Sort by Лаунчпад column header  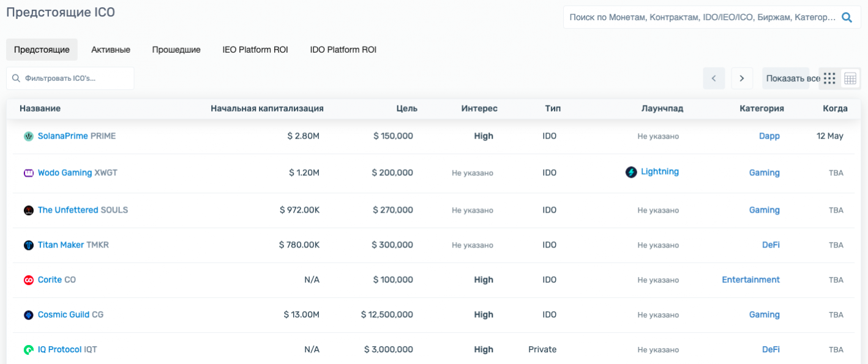tap(662, 108)
